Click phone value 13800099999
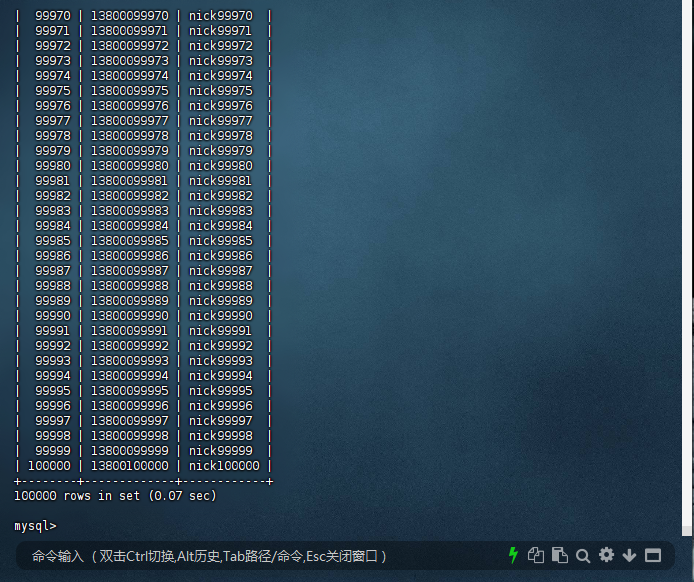This screenshot has height=582, width=694. coord(130,451)
